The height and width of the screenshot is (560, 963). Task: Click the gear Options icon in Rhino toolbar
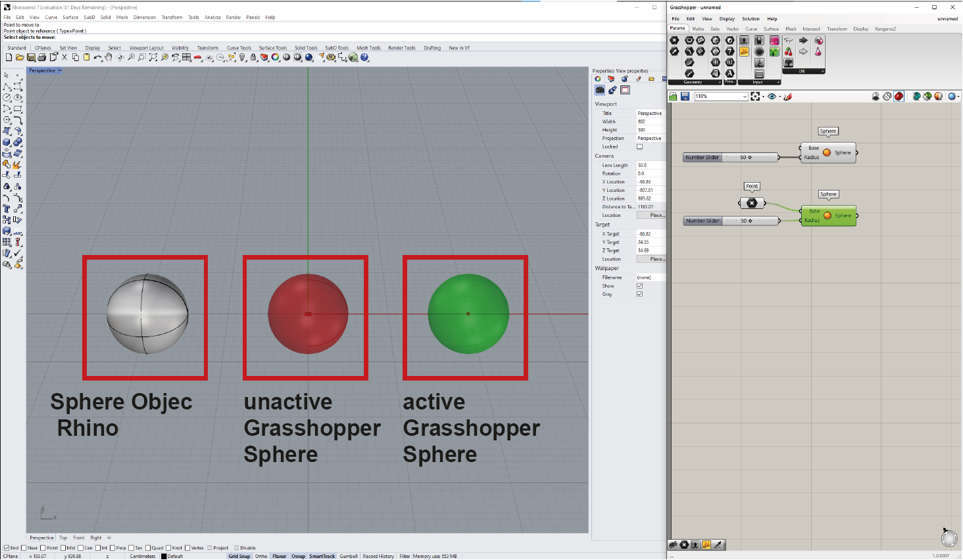coord(331,57)
